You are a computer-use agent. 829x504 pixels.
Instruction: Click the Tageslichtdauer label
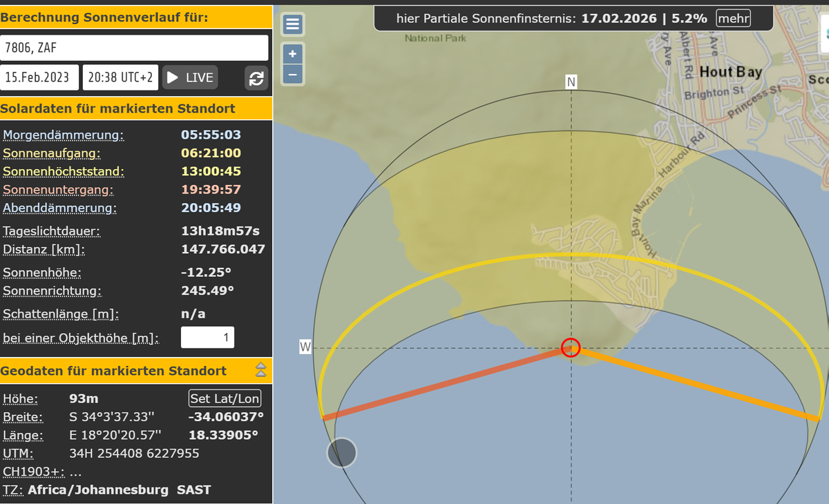click(52, 231)
